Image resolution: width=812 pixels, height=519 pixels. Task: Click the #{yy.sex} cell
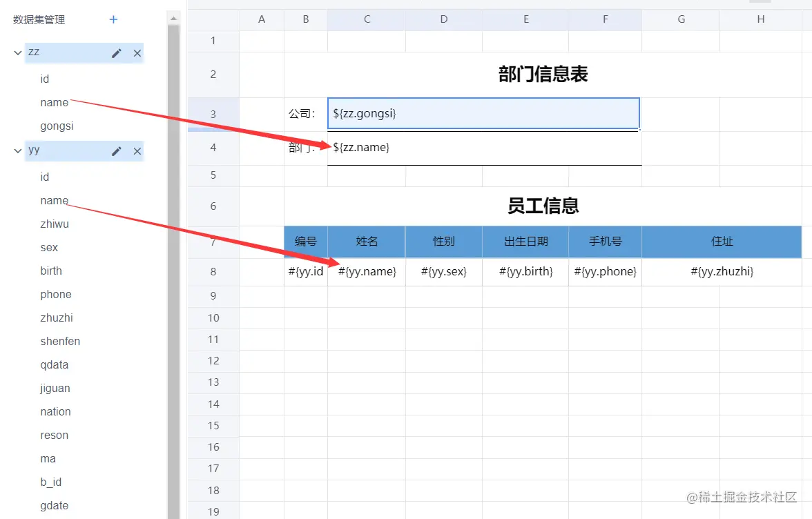click(x=444, y=272)
